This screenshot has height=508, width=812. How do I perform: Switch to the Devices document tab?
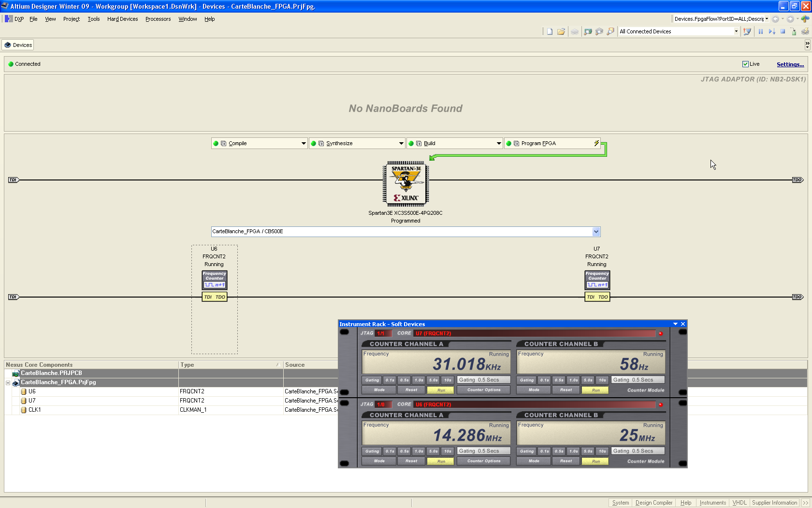pyautogui.click(x=18, y=45)
